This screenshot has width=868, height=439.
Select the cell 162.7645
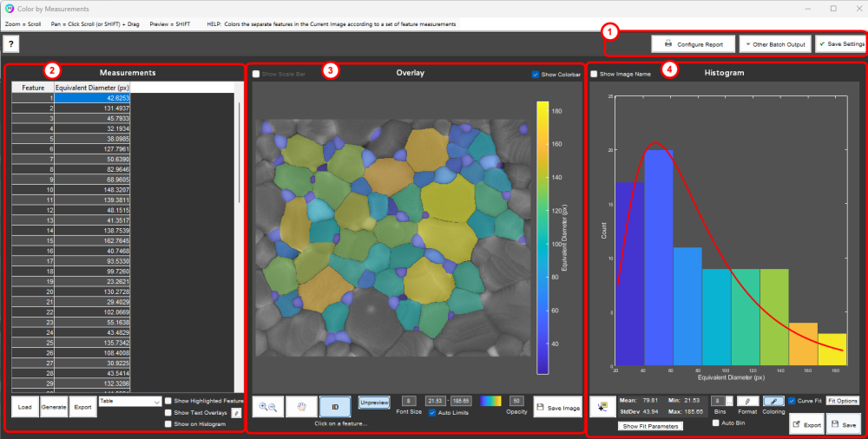pos(93,241)
